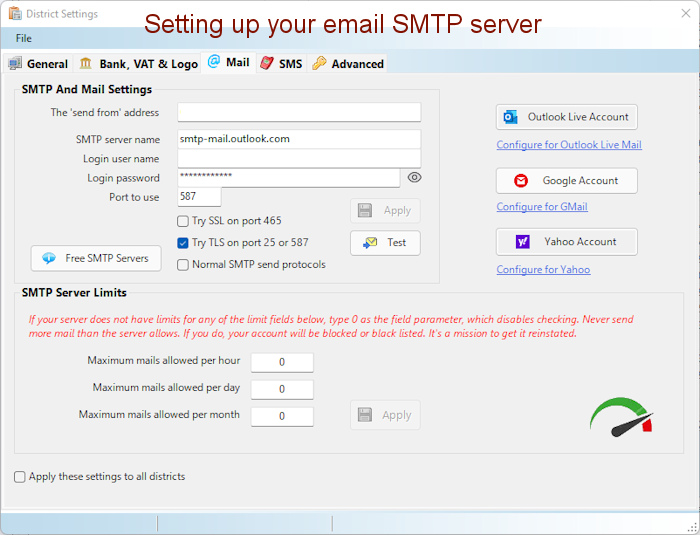700x560 pixels.
Task: Click the Outlook Live Account button
Action: pyautogui.click(x=567, y=117)
